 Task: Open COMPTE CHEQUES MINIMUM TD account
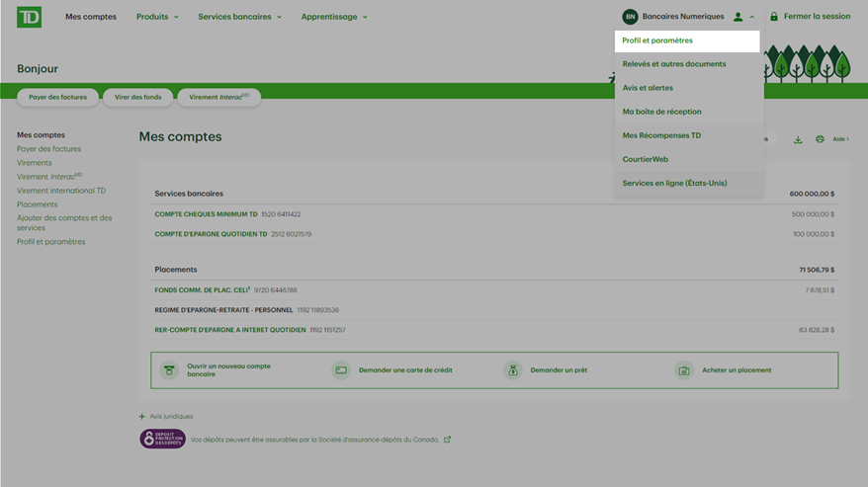click(206, 214)
